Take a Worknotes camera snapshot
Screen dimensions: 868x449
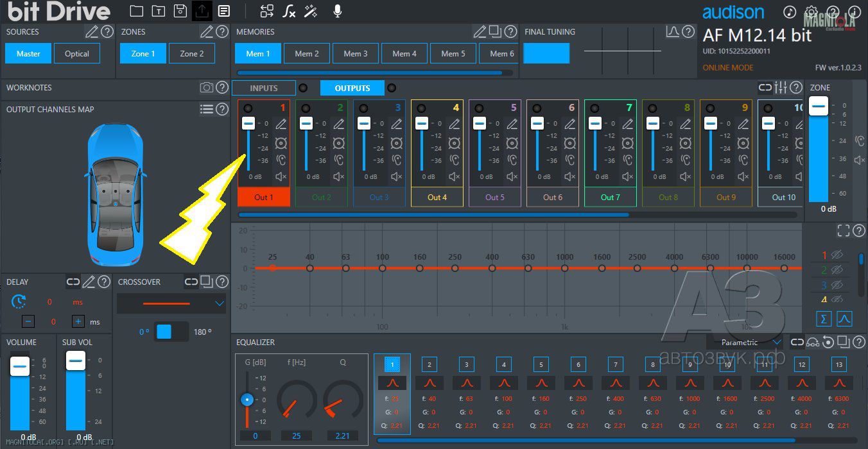(207, 88)
